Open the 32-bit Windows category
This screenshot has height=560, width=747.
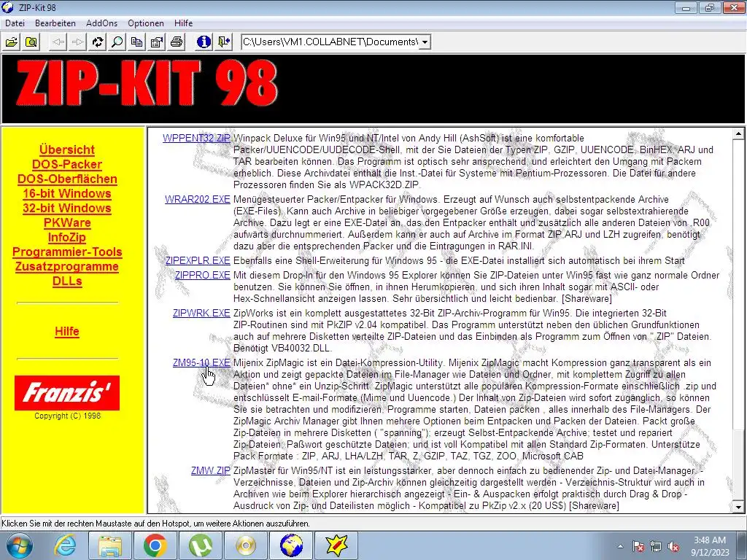click(x=67, y=208)
